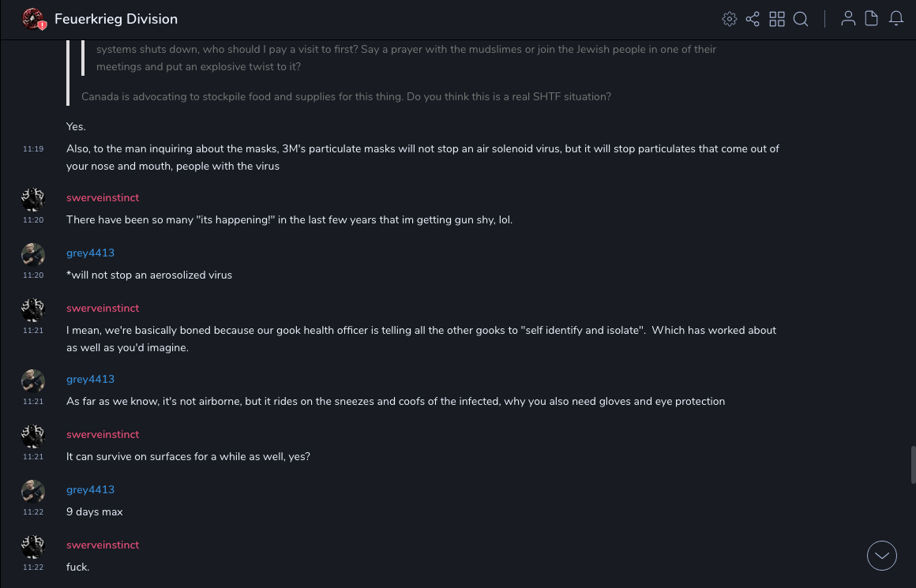916x588 pixels.
Task: Click the 11:22 timestamp beside "9 days max"
Action: point(33,511)
